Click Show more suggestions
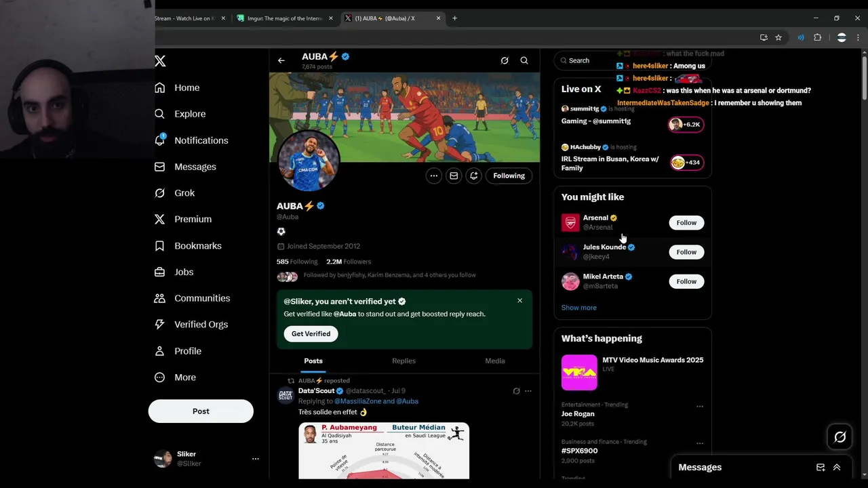868x488 pixels. click(579, 308)
